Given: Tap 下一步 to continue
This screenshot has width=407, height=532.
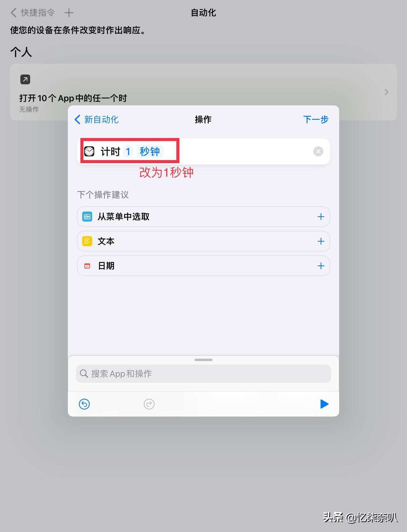Looking at the screenshot, I should 316,119.
